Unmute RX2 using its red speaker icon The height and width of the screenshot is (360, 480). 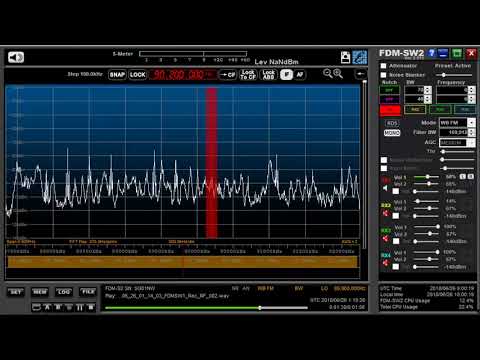[x=386, y=213]
